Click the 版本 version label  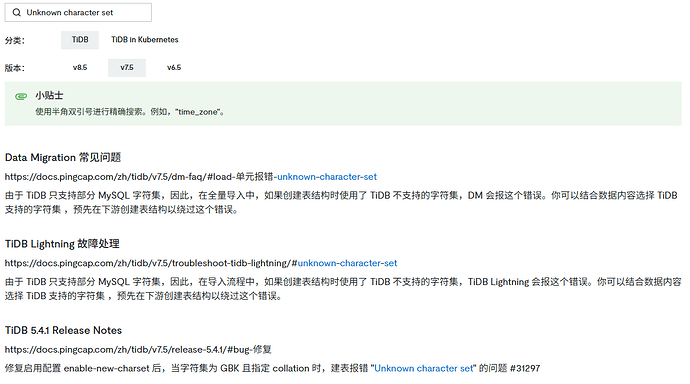tap(15, 68)
